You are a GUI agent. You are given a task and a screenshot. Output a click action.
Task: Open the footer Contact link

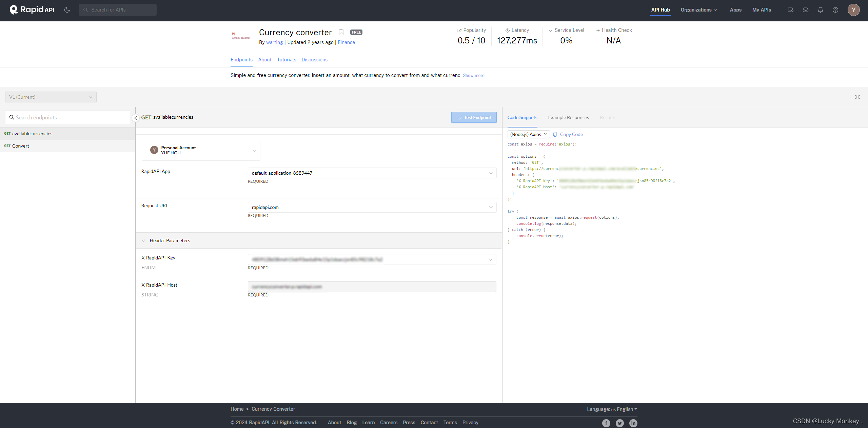[429, 423]
